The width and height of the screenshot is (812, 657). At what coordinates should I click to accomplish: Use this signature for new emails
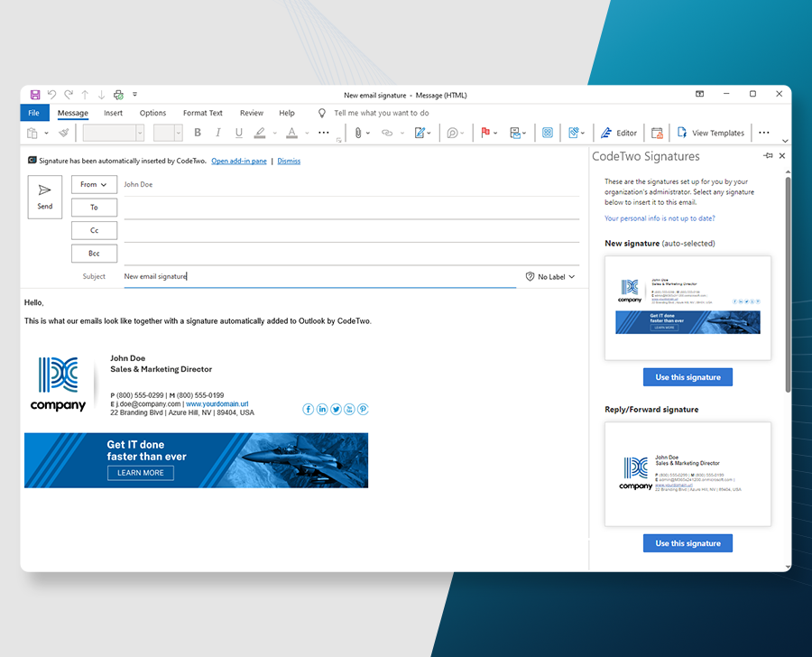point(687,376)
